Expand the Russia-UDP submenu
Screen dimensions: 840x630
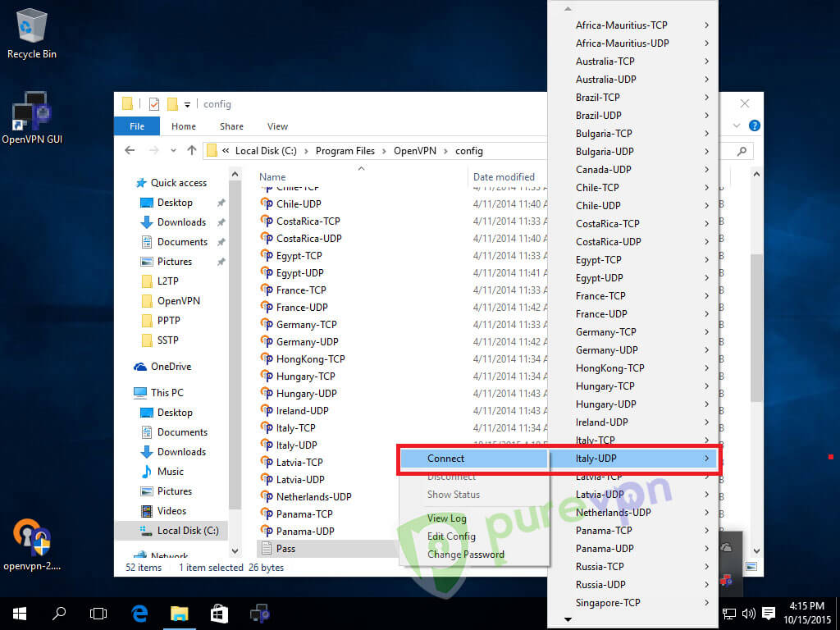coord(634,585)
